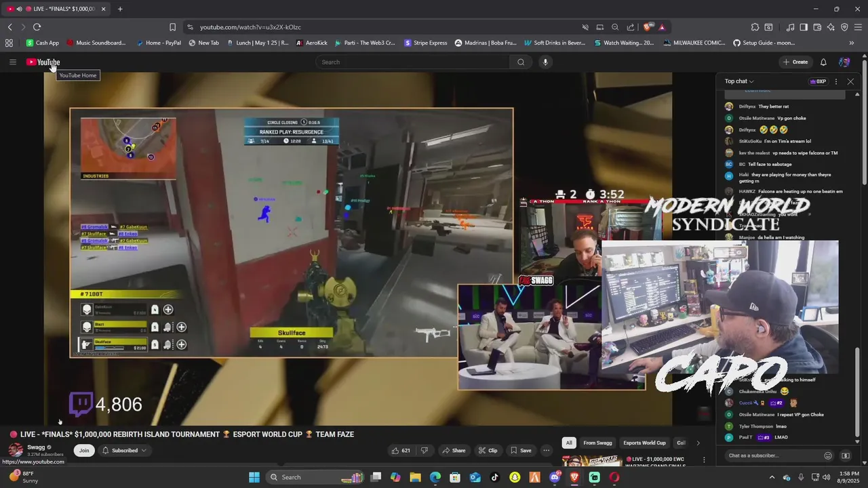This screenshot has height=488, width=868.
Task: Bookmark this page using the bookmark icon
Action: coord(172,27)
